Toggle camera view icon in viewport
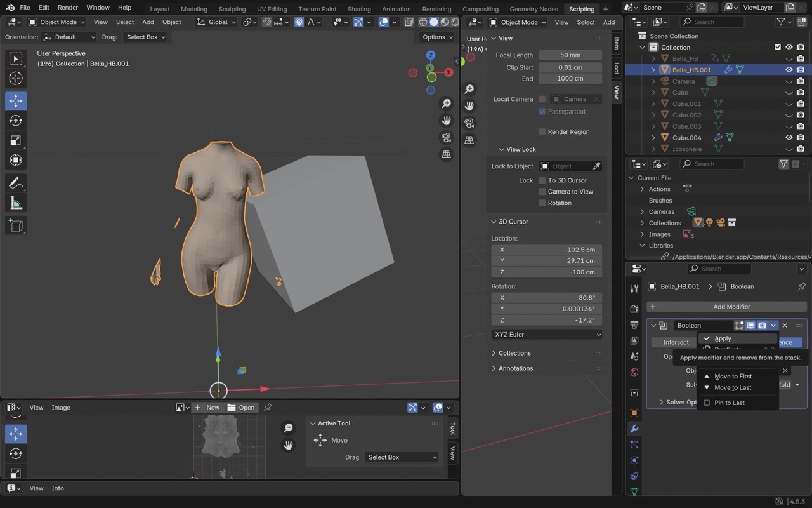The height and width of the screenshot is (508, 812). [x=447, y=137]
